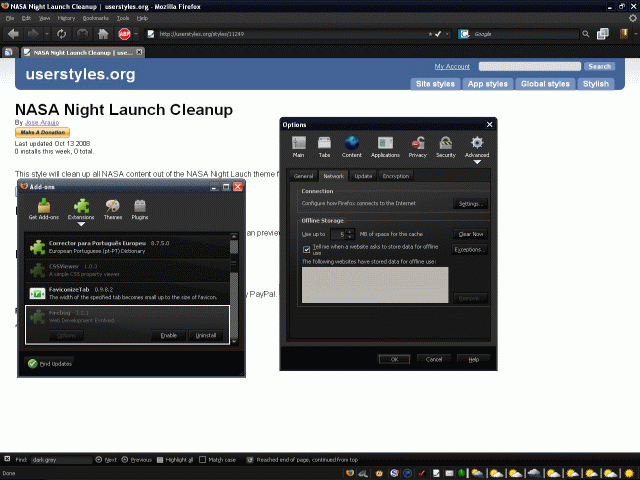Open the History menu
This screenshot has width=640, height=480.
[66, 18]
